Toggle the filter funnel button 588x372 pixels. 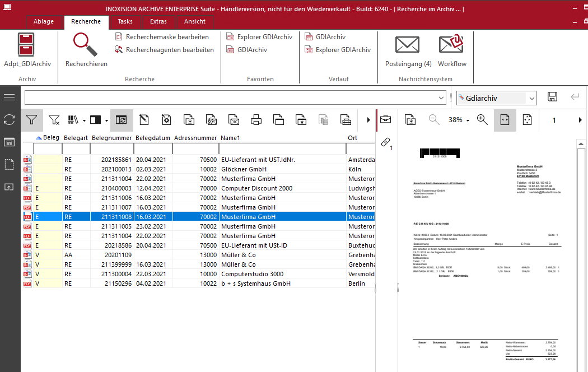click(32, 119)
